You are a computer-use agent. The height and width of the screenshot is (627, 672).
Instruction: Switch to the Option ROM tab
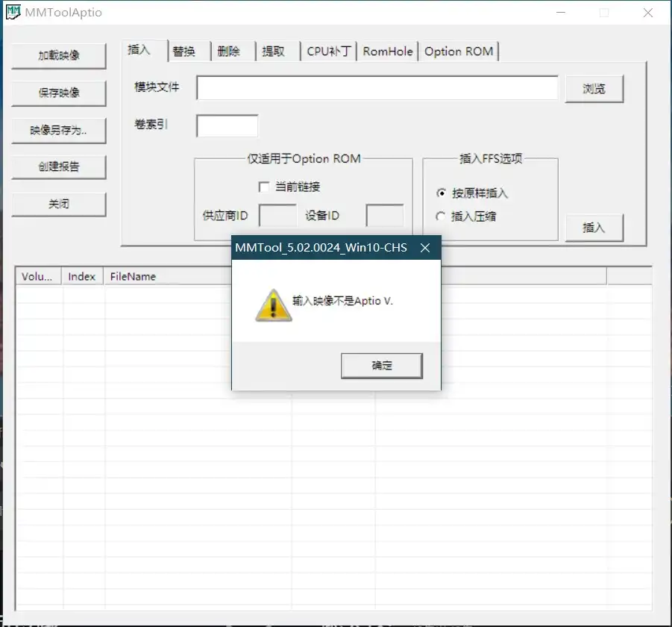(x=459, y=52)
